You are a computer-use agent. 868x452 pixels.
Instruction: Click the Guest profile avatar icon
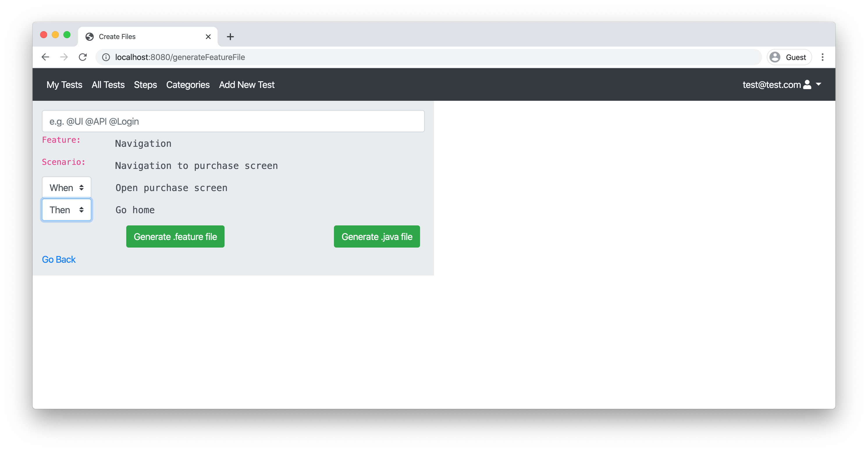pos(775,57)
